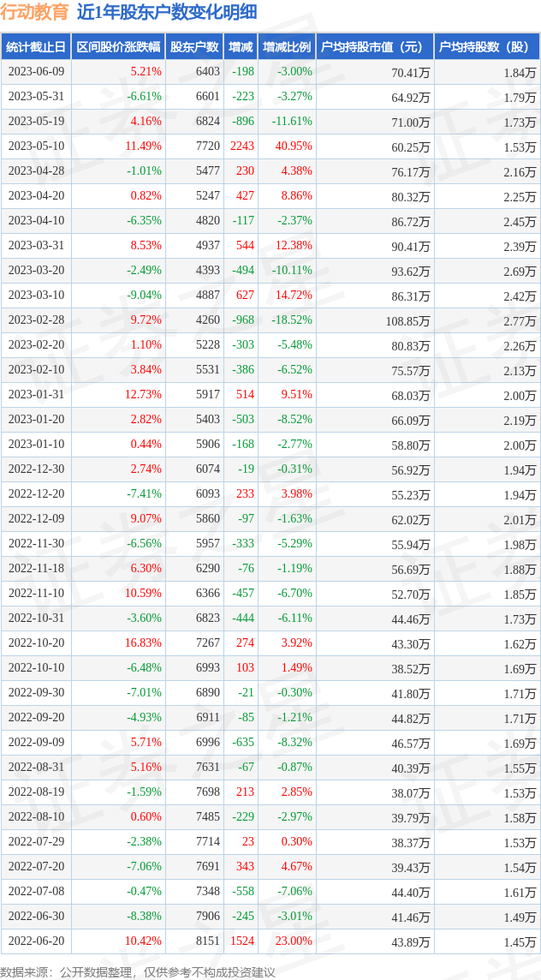The image size is (541, 980).
Task: Click the 2023-02-28 date cell
Action: [36, 320]
